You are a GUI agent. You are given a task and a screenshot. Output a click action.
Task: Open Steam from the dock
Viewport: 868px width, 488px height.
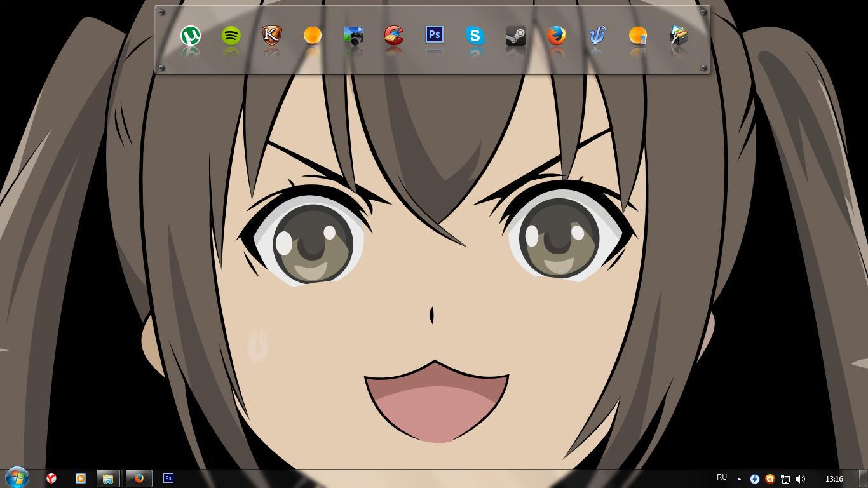pos(516,36)
